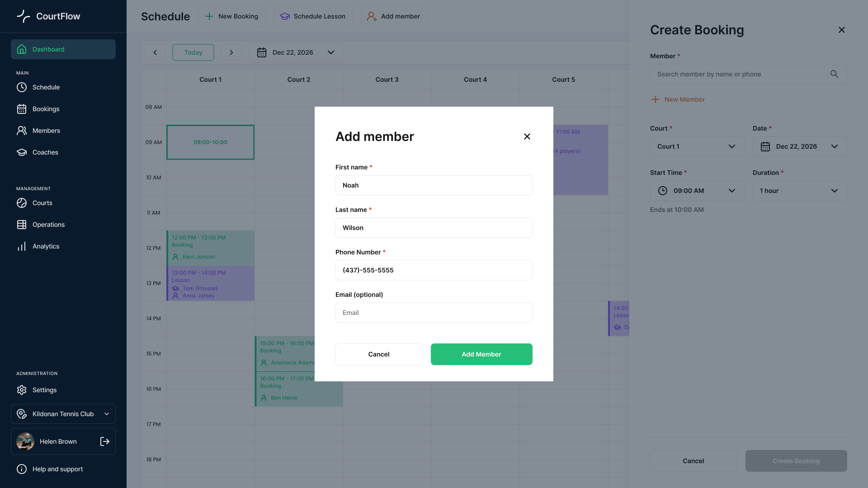Viewport: 868px width, 488px height.
Task: Click 'Ends at 10:00 AM' text
Action: tap(677, 210)
